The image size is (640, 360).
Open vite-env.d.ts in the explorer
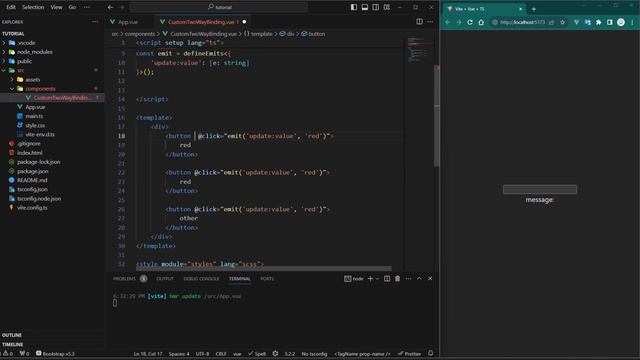[40, 134]
